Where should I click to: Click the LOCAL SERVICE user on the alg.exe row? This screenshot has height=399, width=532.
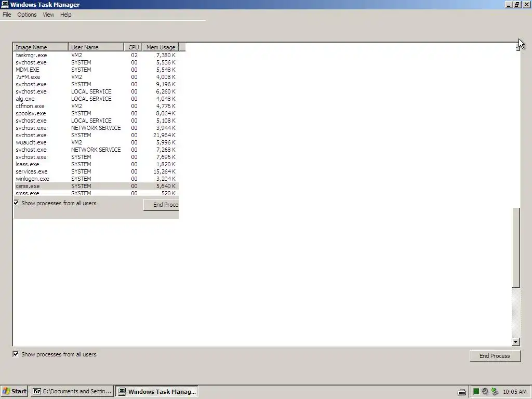91,99
